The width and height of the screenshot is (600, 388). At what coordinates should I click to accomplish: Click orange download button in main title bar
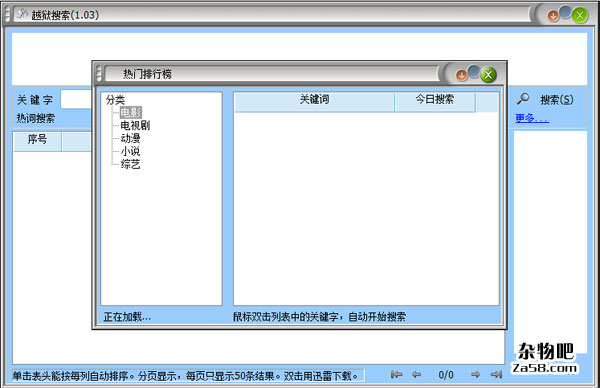553,16
